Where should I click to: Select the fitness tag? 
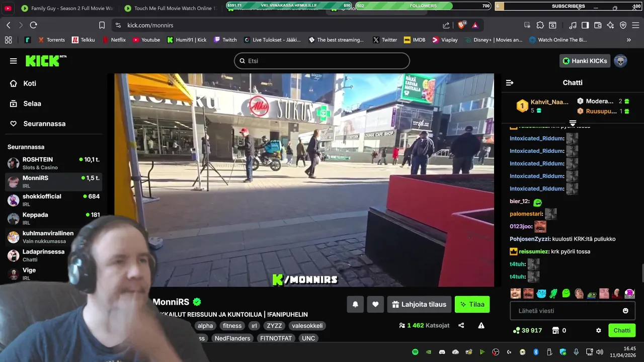pos(232,326)
